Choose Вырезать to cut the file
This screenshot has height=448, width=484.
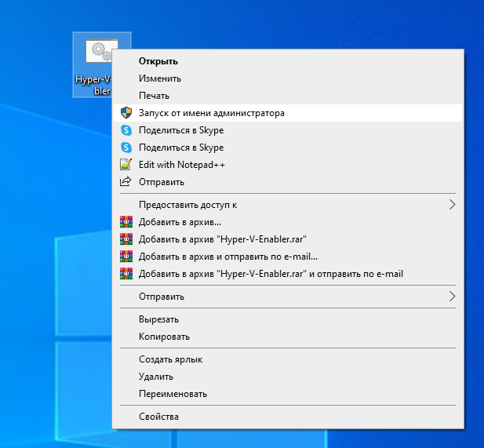[158, 319]
